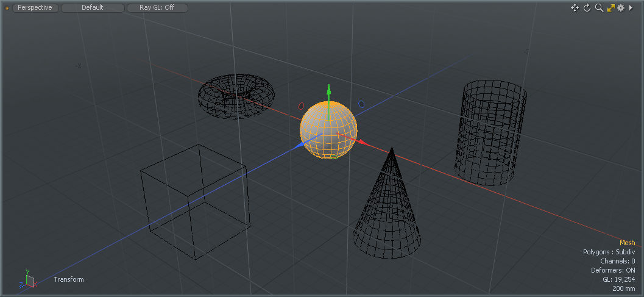Viewport: 644px width, 297px height.
Task: Click the XYZ axis indicator in the corner
Action: [28, 279]
